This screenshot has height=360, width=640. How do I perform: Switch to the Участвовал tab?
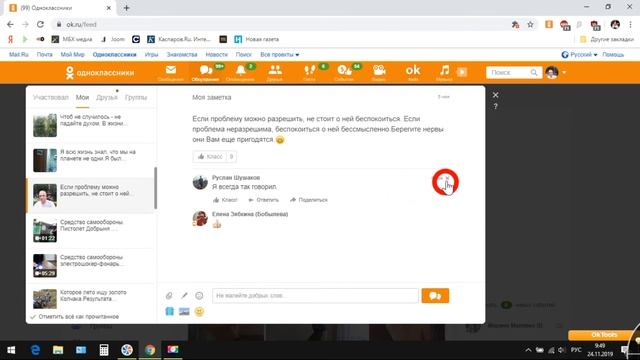click(x=51, y=98)
